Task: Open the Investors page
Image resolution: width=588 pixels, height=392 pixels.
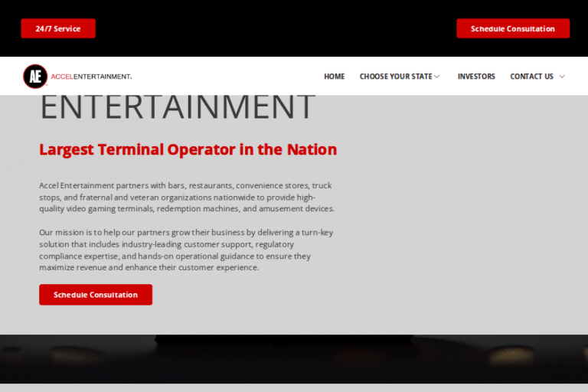Action: [476, 77]
